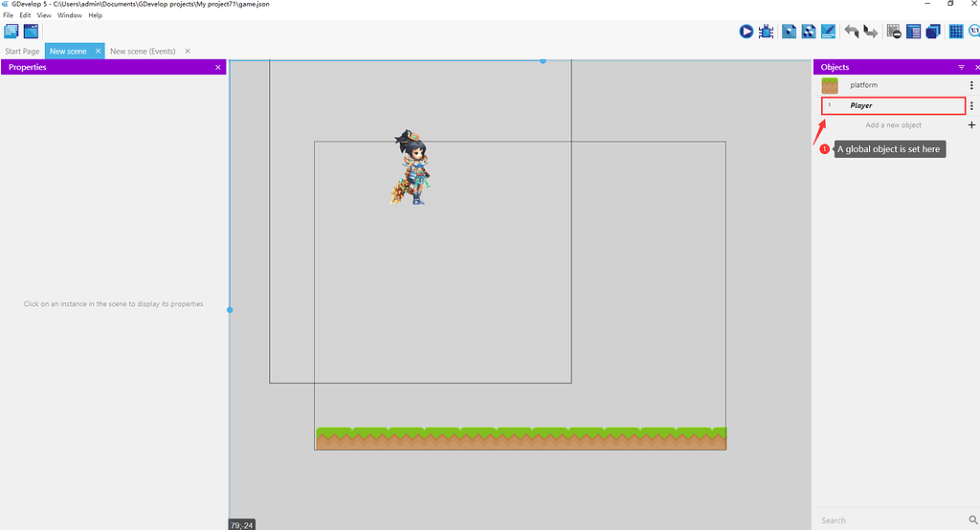Open the Objects panel filter options

click(961, 68)
